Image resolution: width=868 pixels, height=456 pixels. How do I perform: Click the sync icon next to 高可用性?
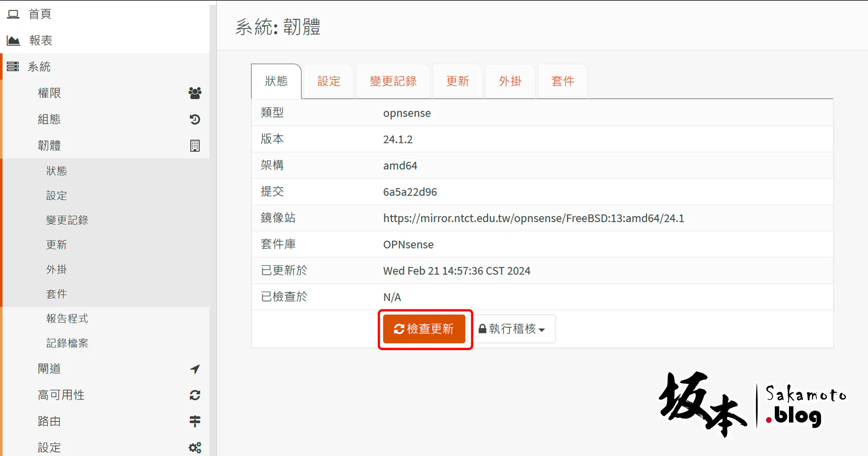pos(195,395)
